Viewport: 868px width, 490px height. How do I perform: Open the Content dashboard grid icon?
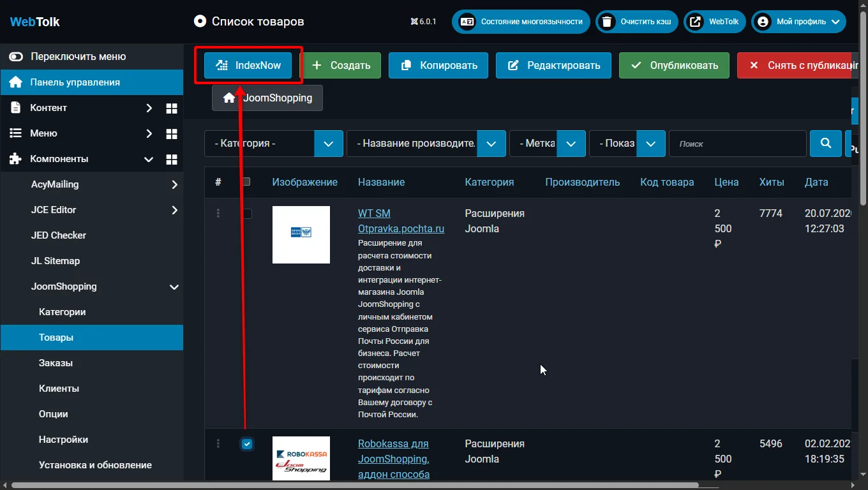click(x=171, y=108)
